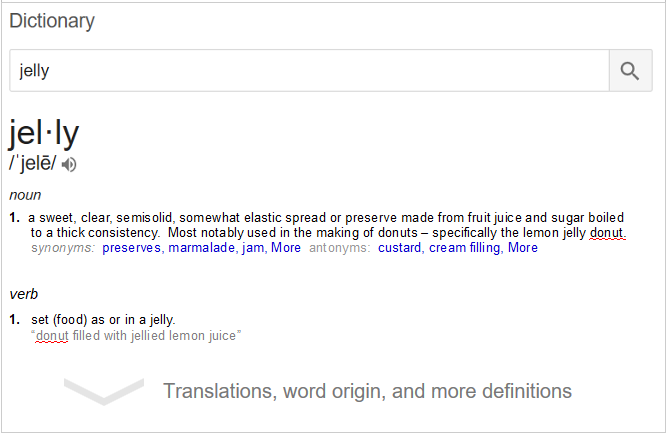Image resolution: width=669 pixels, height=433 pixels.
Task: Show More antonyms after cream filling
Action: tap(523, 248)
